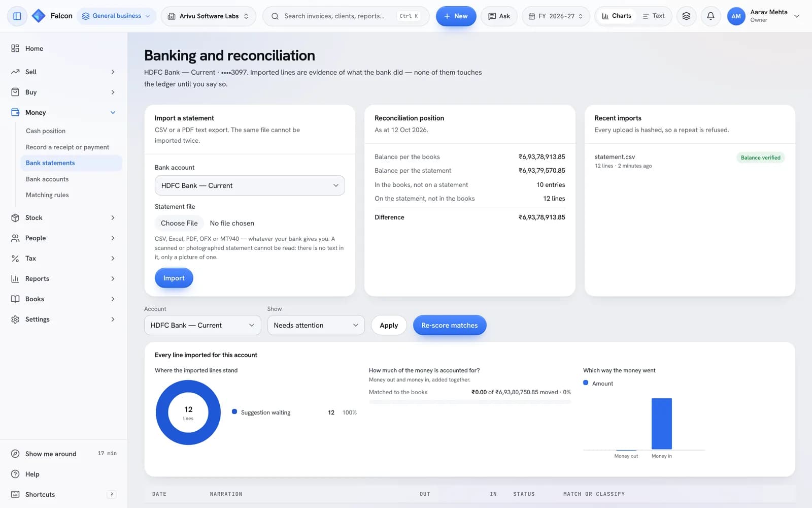Click the FY calendar icon

(532, 16)
